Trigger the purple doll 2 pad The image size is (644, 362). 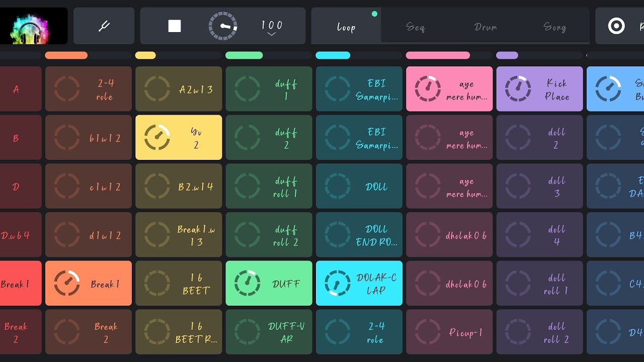(539, 137)
